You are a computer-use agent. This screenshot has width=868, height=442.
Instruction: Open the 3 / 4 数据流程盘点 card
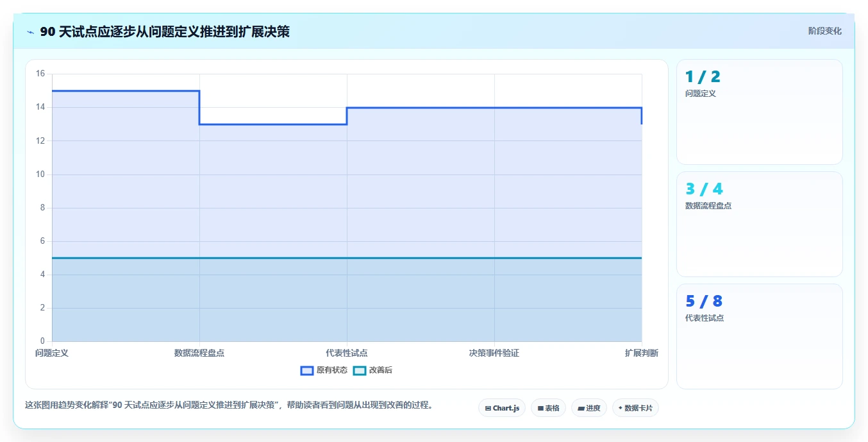(760, 225)
